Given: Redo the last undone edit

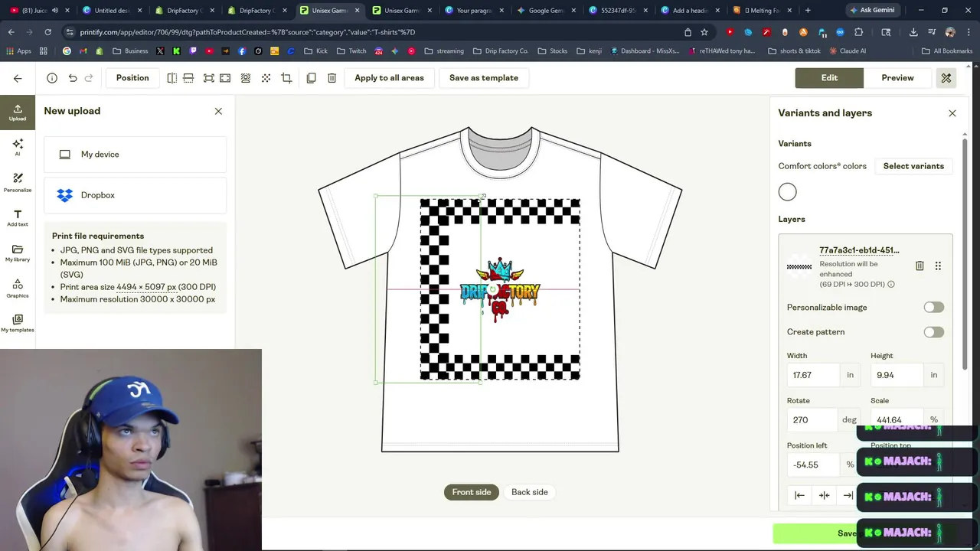Looking at the screenshot, I should point(89,78).
